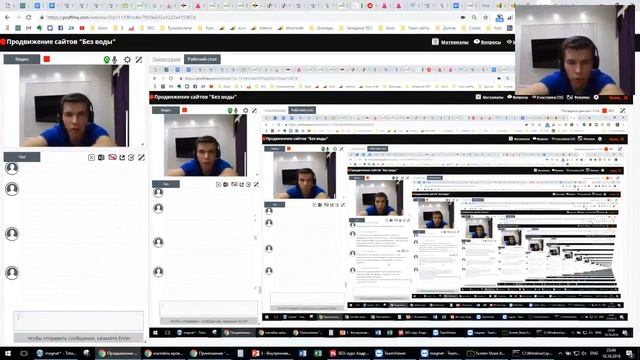Viewport: 640px width, 360px height.
Task: Switch to SEO курс PDF taskbar item
Action: click(x=349, y=353)
